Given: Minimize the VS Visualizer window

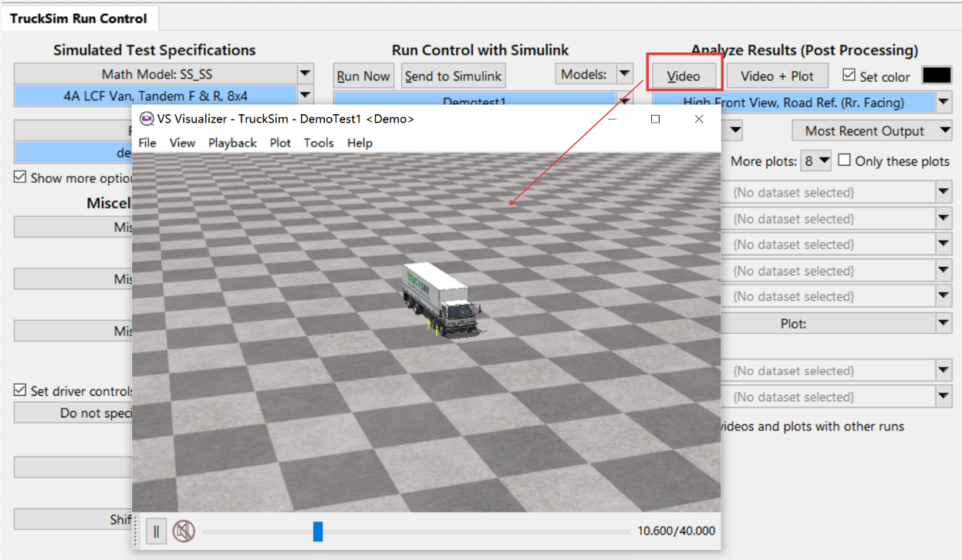Looking at the screenshot, I should click(613, 119).
